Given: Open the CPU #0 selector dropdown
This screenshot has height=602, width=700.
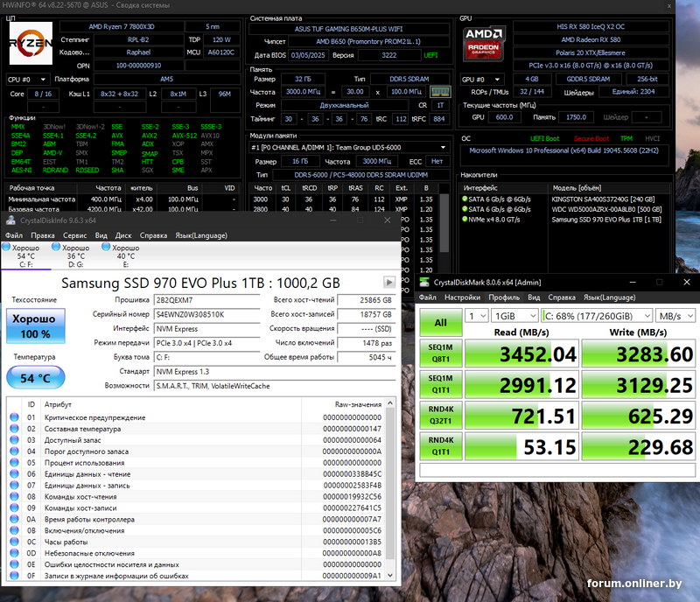Looking at the screenshot, I should pos(28,80).
